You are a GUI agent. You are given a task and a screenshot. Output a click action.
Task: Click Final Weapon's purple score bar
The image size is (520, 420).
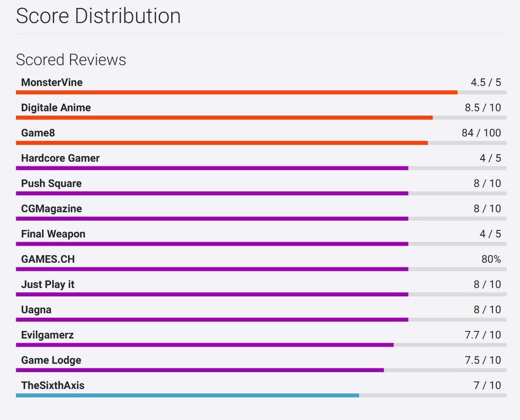[x=212, y=244]
